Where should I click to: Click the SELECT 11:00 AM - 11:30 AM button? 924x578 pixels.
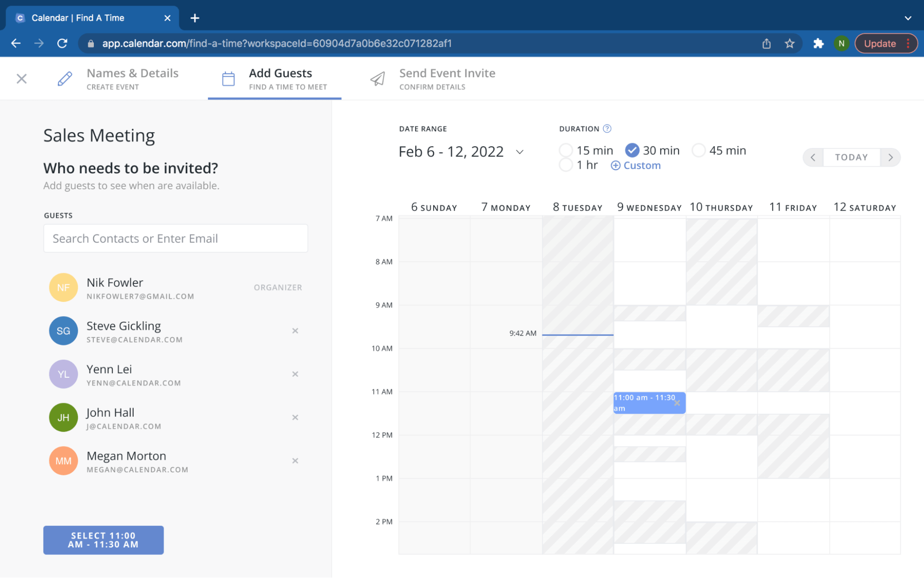[103, 540]
